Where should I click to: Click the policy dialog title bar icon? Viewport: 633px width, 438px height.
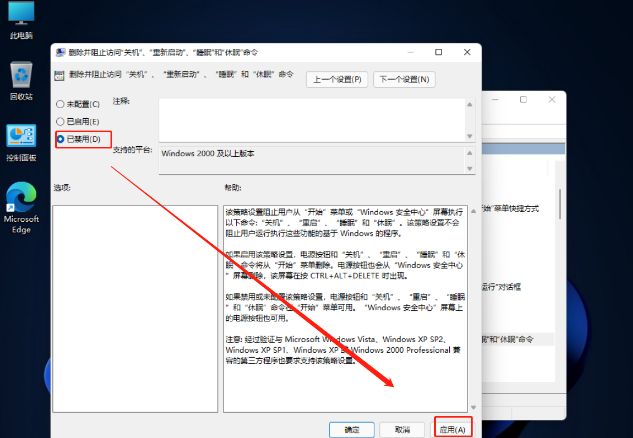[x=61, y=52]
